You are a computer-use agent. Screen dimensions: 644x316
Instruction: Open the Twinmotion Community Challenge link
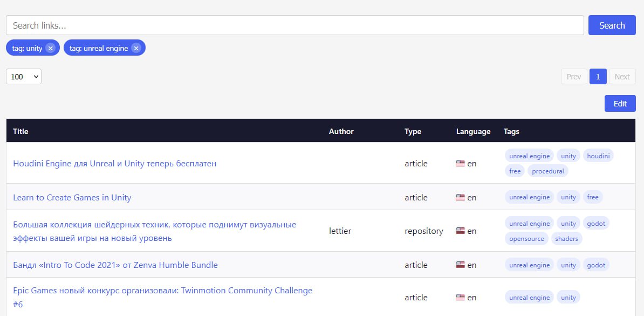(x=162, y=291)
